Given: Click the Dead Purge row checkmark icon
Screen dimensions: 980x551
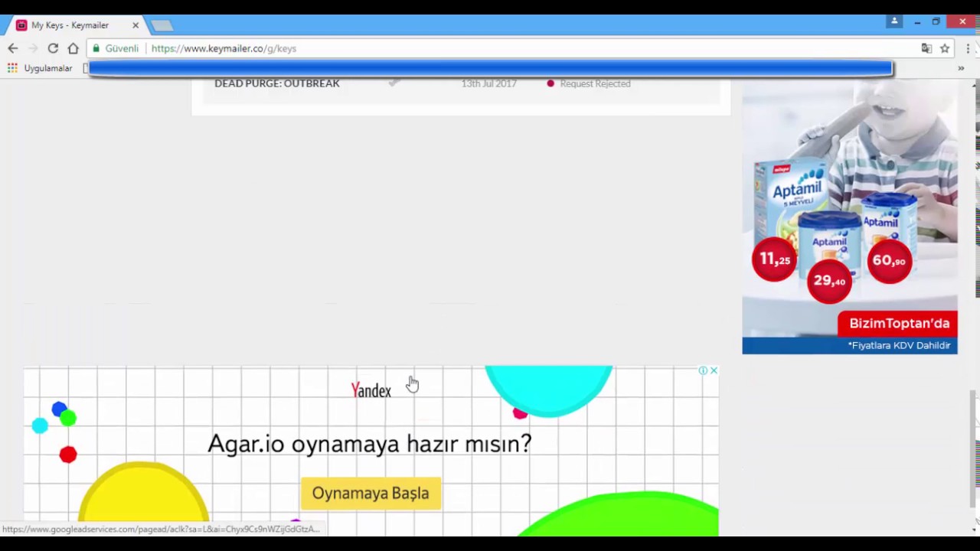Looking at the screenshot, I should 394,83.
